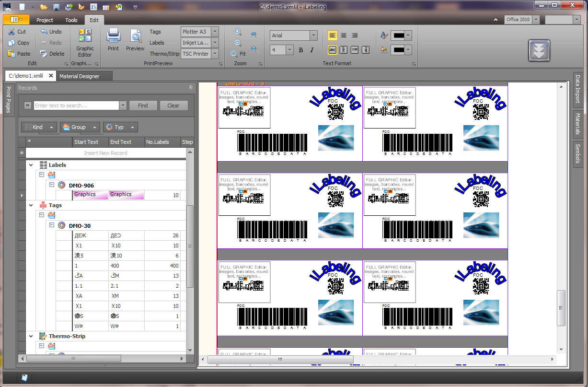Click the printer icon in the quick access bar
The image size is (588, 387).
coord(69,7)
